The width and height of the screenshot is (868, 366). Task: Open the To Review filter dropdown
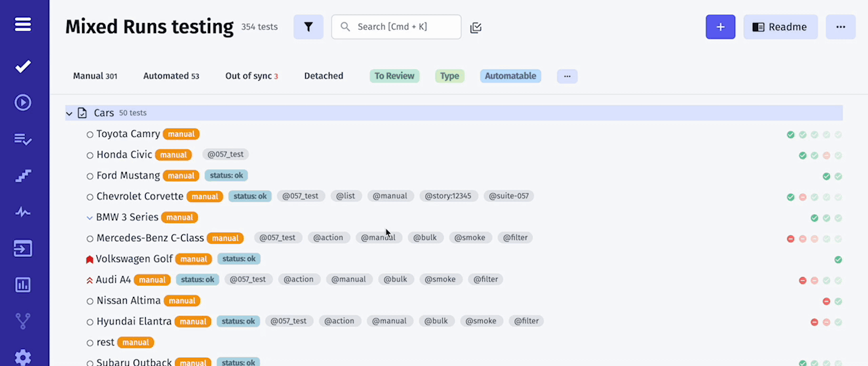394,76
